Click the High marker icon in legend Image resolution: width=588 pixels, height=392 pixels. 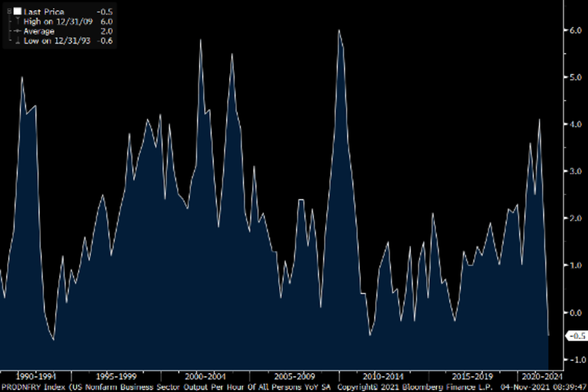tap(18, 22)
